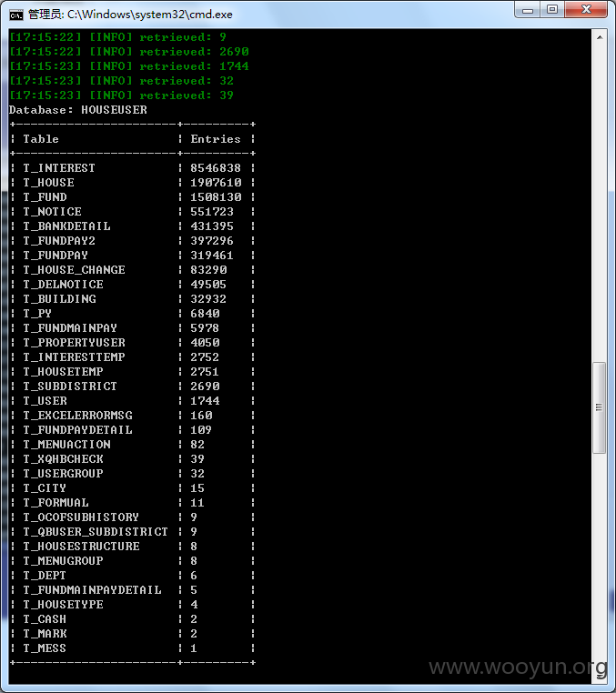Select the T_HOUSE_CHANGE table name
This screenshot has height=693, width=616.
(74, 270)
